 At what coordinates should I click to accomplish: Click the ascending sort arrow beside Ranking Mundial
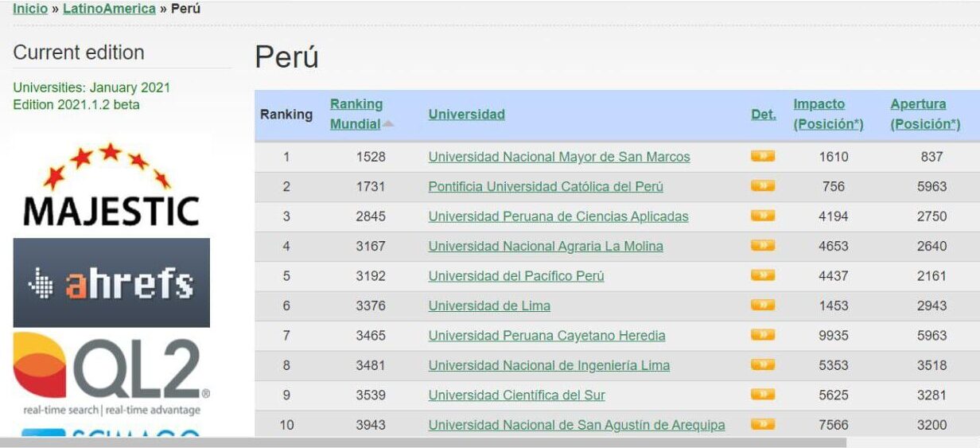pos(388,124)
